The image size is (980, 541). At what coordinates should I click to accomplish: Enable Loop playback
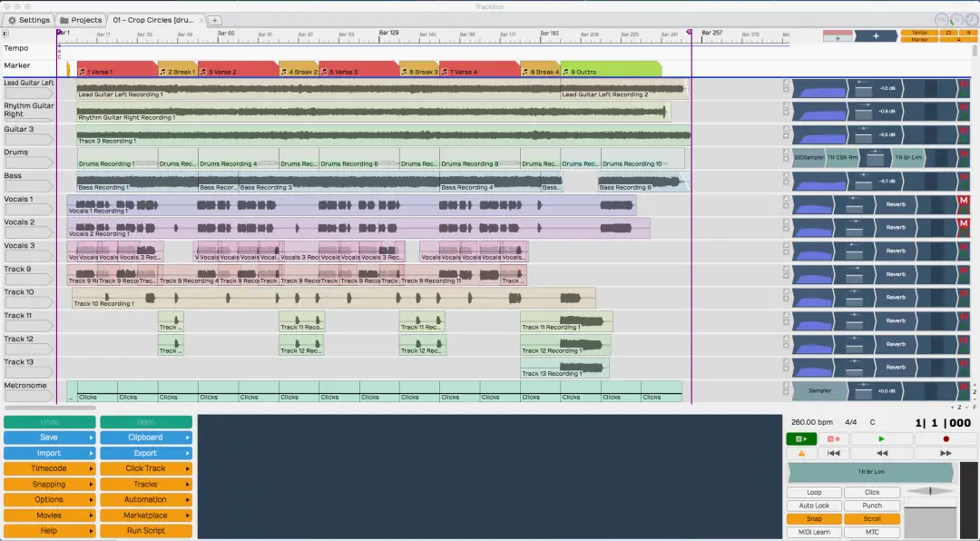814,492
